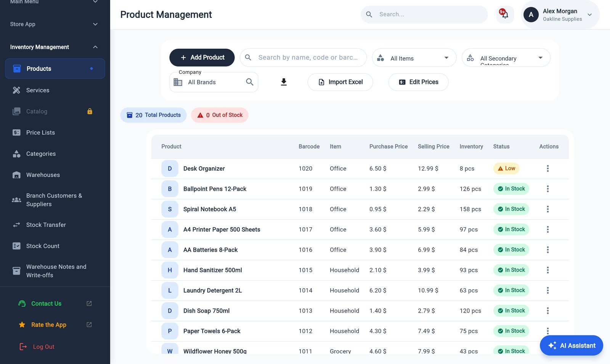Expand the Main Menu sidebar section
Screen dimensions: 610x364
point(55,2)
